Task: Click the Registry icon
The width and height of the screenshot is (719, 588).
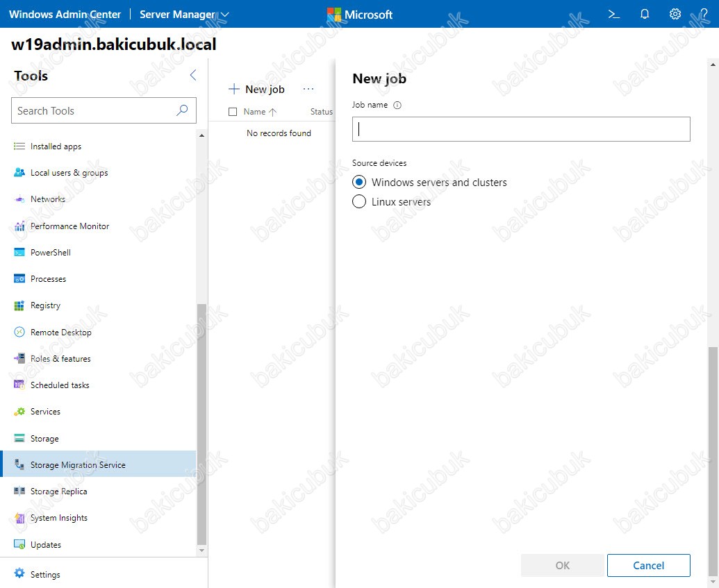Action: (19, 305)
